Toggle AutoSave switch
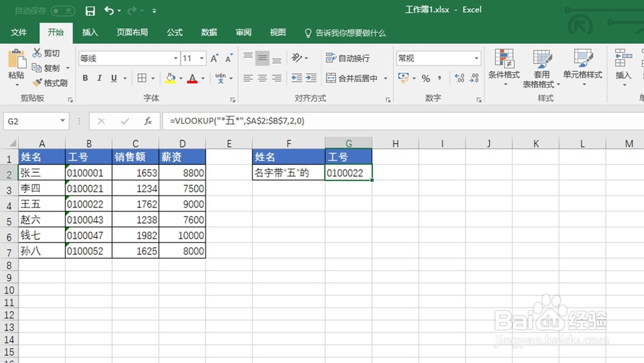This screenshot has width=644, height=363. (x=62, y=11)
